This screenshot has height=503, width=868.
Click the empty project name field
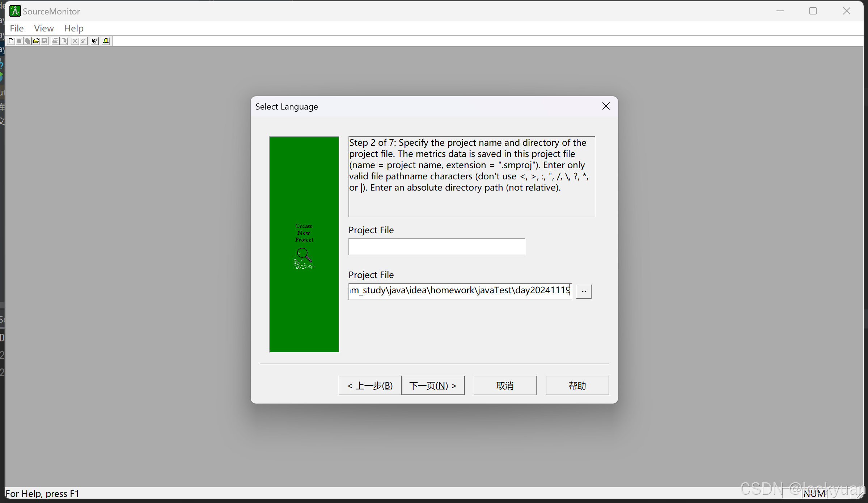coord(437,247)
